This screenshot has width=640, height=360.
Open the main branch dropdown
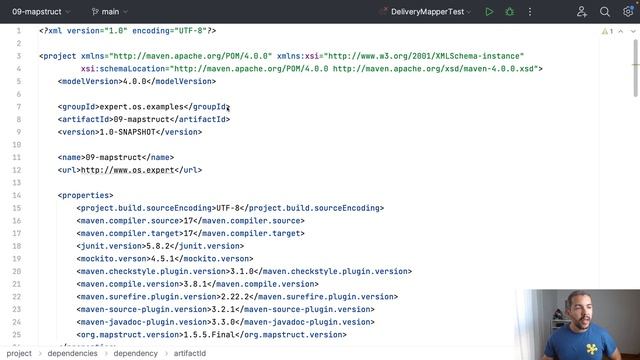(110, 12)
